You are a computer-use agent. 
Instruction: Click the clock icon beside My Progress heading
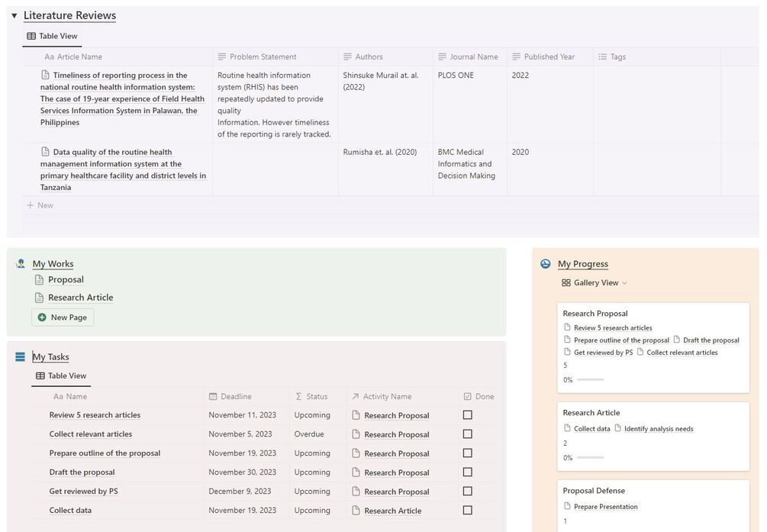pos(545,263)
